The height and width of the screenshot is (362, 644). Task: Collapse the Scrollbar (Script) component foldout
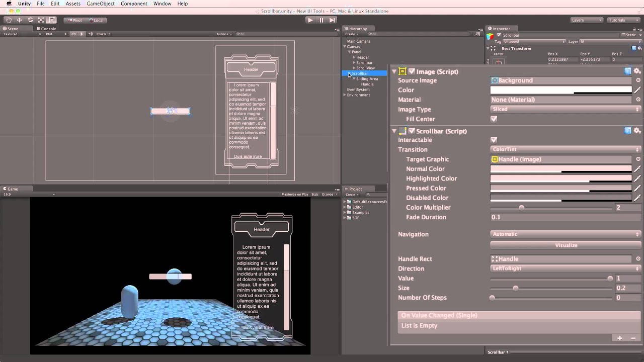tap(394, 131)
